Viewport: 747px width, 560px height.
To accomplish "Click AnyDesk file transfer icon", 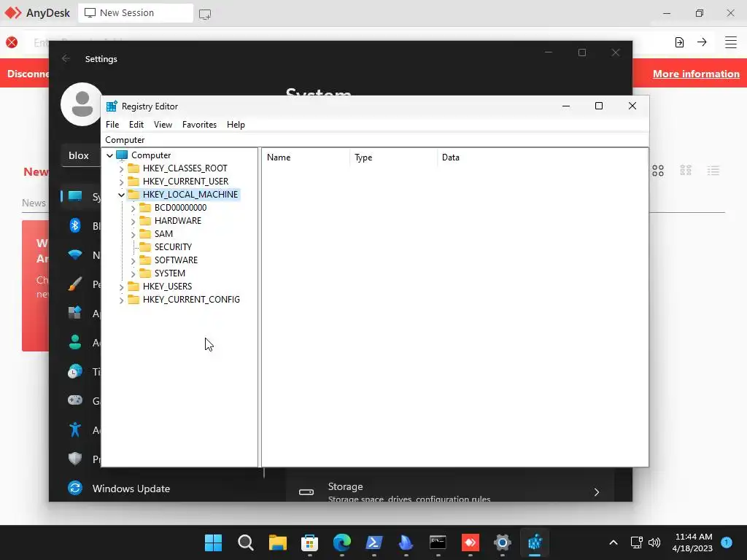I will pyautogui.click(x=679, y=42).
